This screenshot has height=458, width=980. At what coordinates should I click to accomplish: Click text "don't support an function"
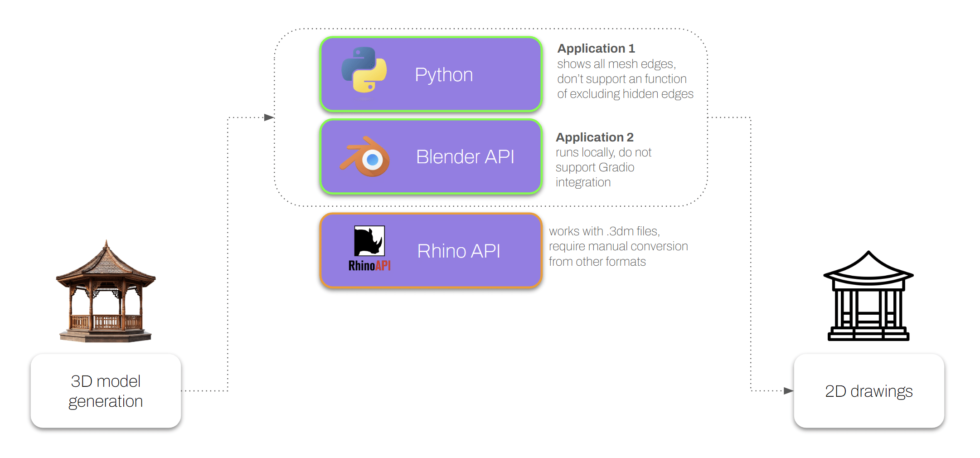click(x=622, y=79)
